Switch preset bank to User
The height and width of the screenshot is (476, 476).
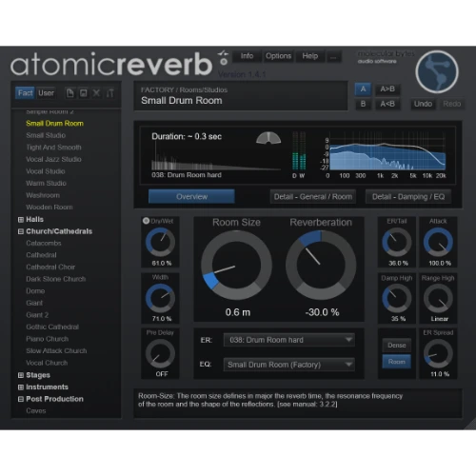coord(46,93)
